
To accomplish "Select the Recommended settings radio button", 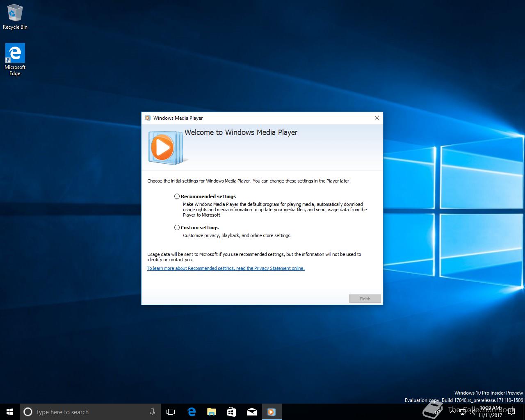I will pyautogui.click(x=177, y=196).
